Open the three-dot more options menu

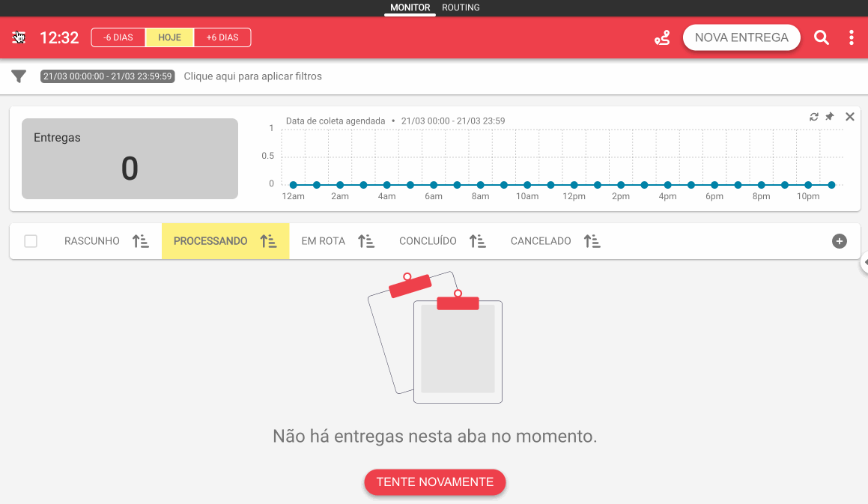click(x=852, y=37)
